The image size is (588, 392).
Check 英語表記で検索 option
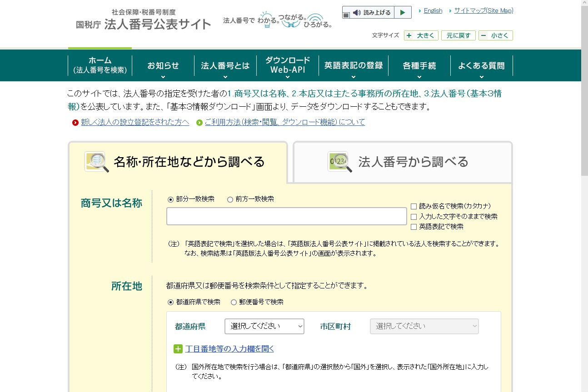[414, 226]
